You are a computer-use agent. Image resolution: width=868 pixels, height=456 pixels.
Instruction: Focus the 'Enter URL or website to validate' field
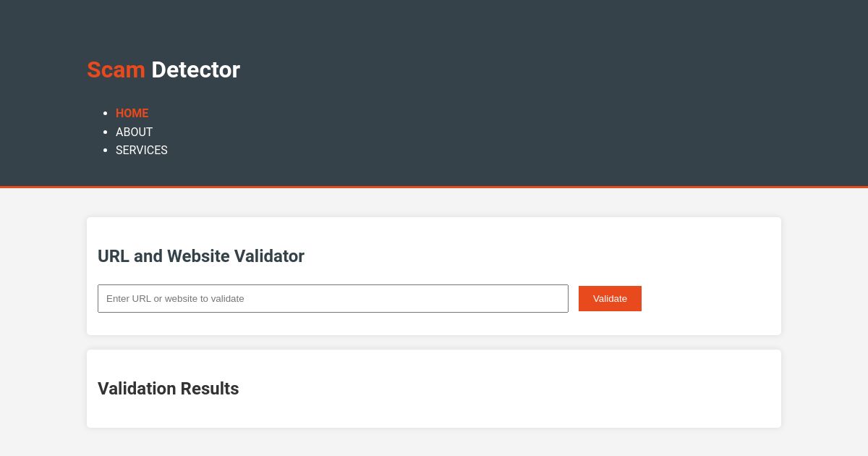coord(333,298)
